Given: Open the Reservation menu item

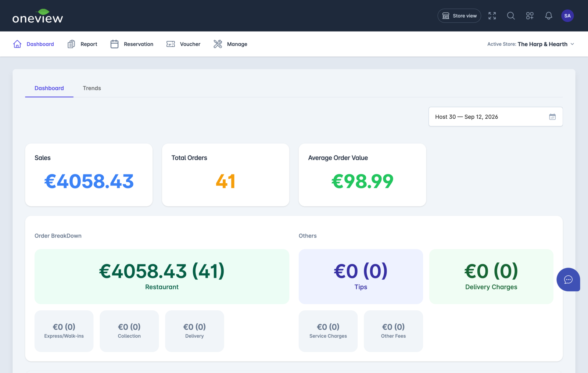Looking at the screenshot, I should (x=139, y=44).
